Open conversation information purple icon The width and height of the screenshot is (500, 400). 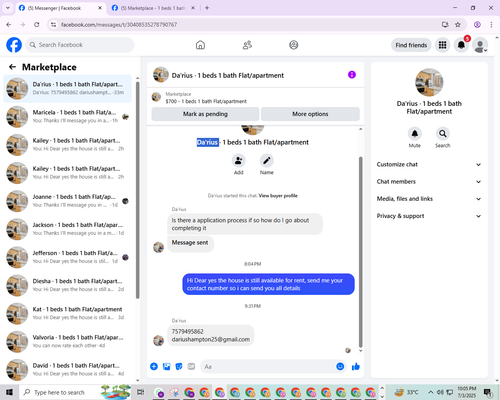(x=352, y=75)
